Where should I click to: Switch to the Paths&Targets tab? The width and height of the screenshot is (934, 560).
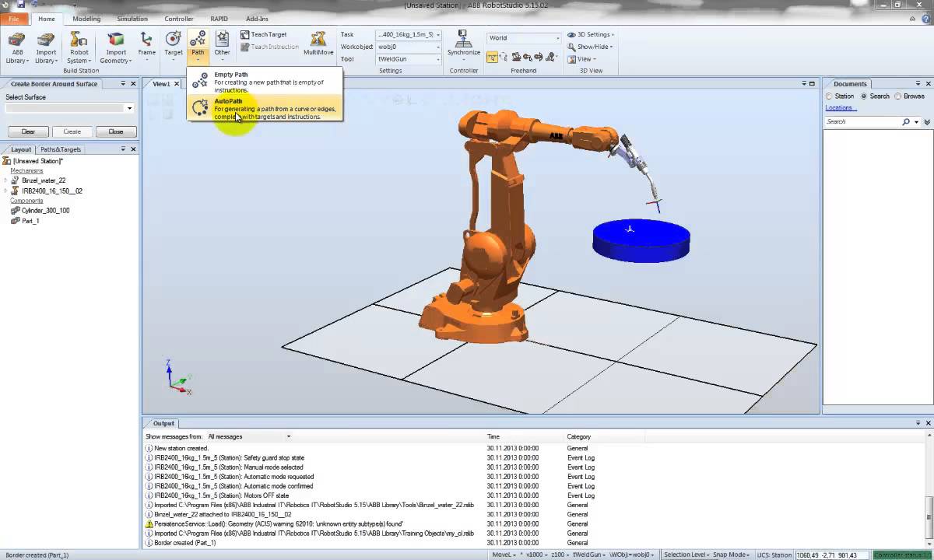point(60,149)
